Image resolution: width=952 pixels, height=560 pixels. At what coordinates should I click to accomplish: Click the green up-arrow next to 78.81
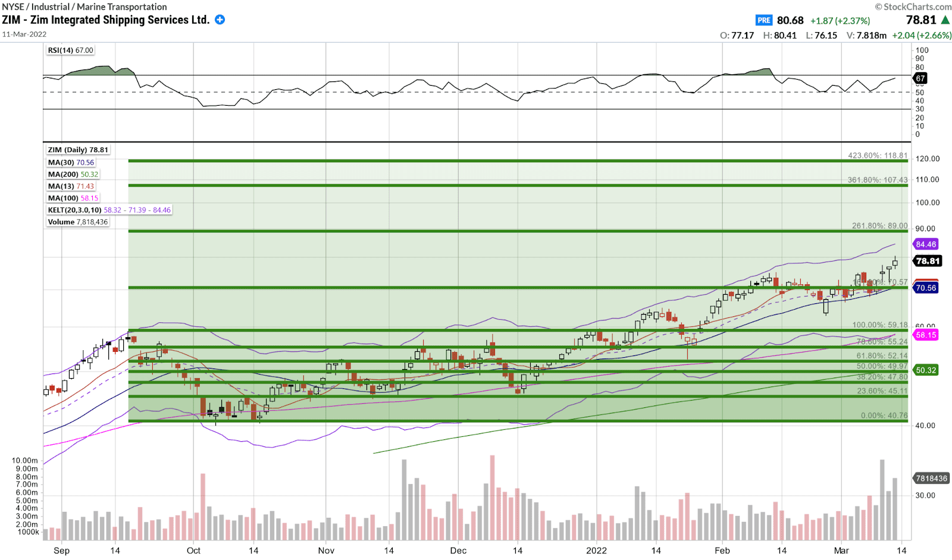point(945,20)
